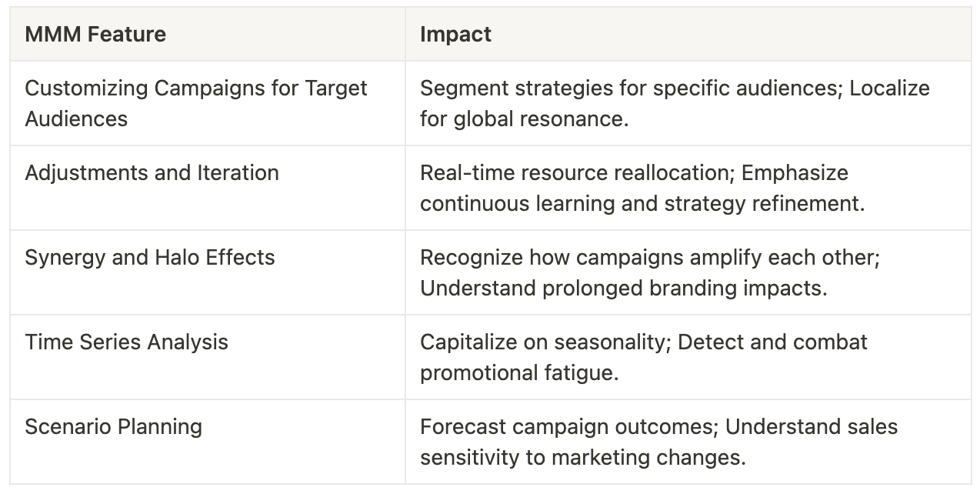980x494 pixels.
Task: Click the 'Capitalize on seasonality' impact cell
Action: pyautogui.click(x=688, y=357)
